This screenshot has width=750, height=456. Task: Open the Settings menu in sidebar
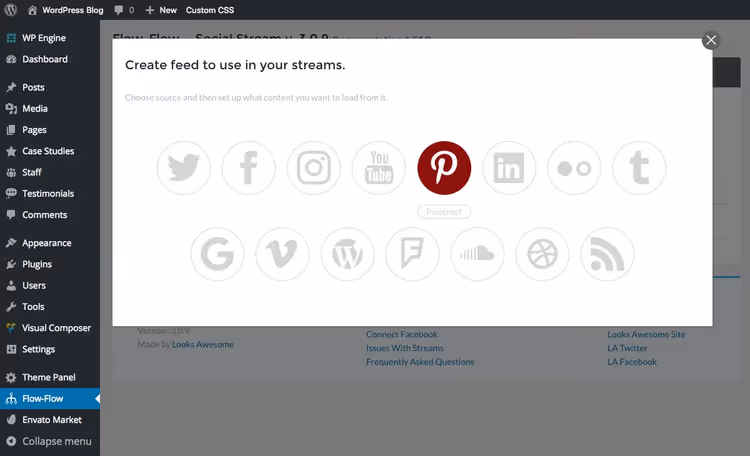coord(50,349)
